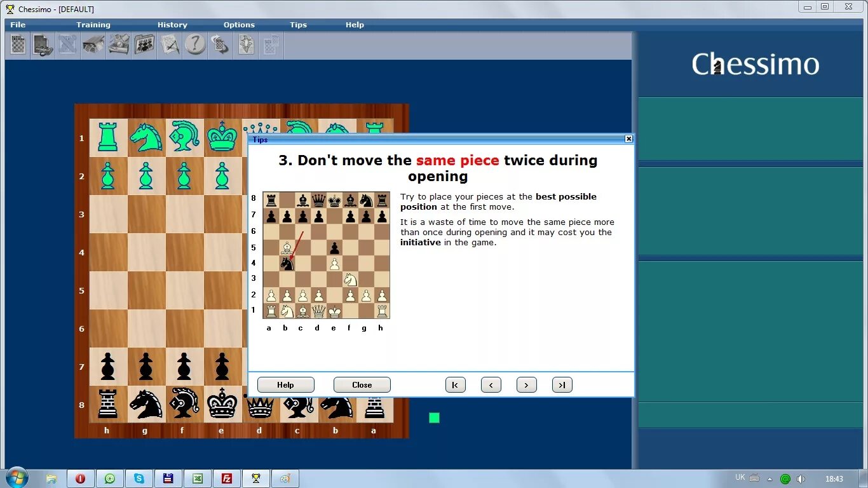This screenshot has width=868, height=488.
Task: Switch to Opera in the taskbar
Action: pos(81,478)
